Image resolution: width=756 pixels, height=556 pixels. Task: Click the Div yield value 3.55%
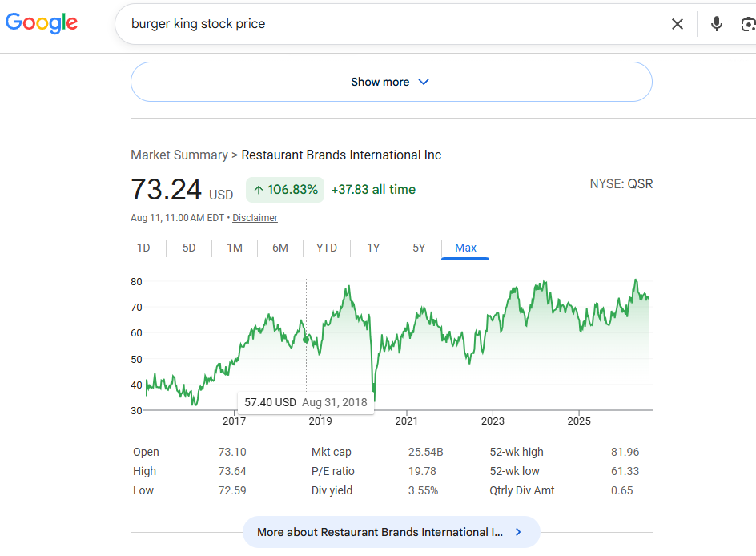pos(423,490)
